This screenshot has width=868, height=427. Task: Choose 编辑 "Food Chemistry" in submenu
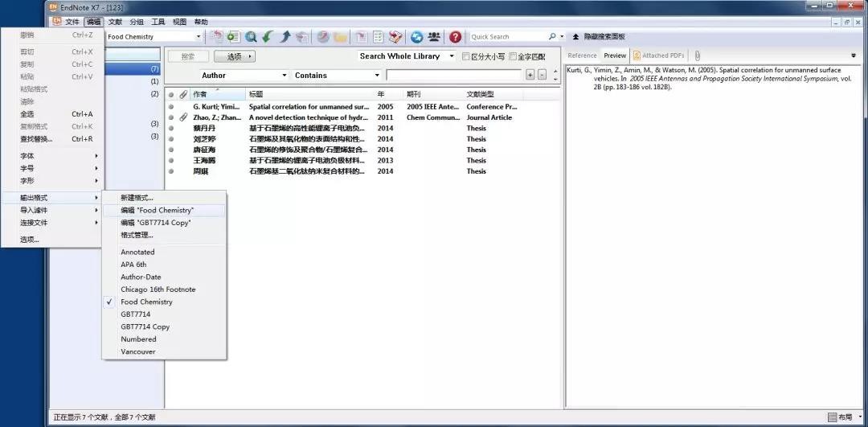pos(165,211)
